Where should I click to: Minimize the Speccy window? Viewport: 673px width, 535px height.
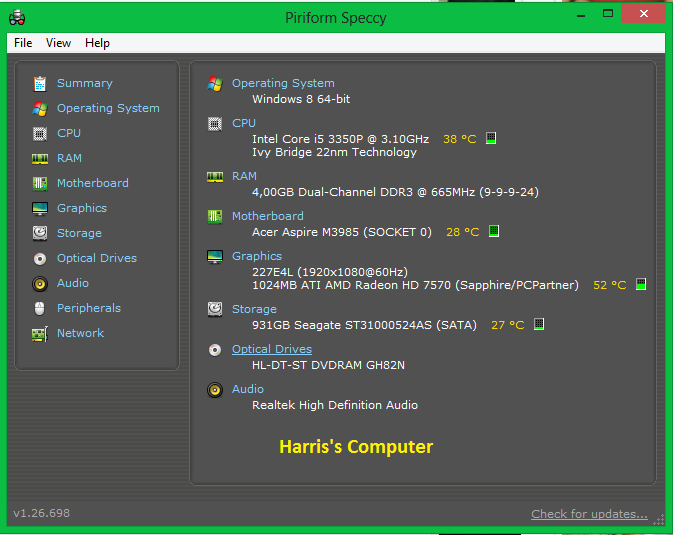(581, 14)
